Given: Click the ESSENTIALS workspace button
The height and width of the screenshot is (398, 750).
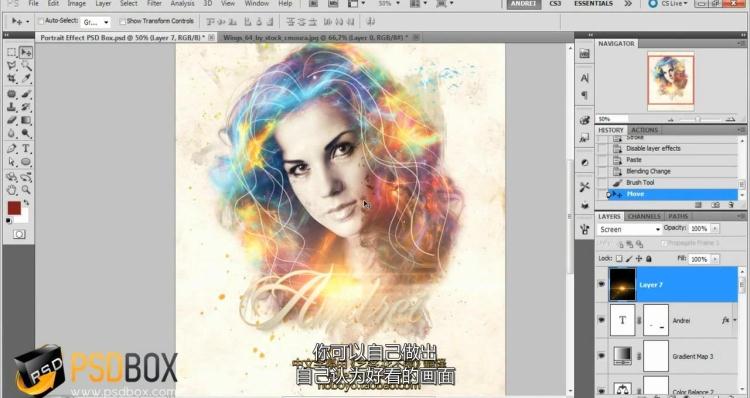Looking at the screenshot, I should 593,3.
